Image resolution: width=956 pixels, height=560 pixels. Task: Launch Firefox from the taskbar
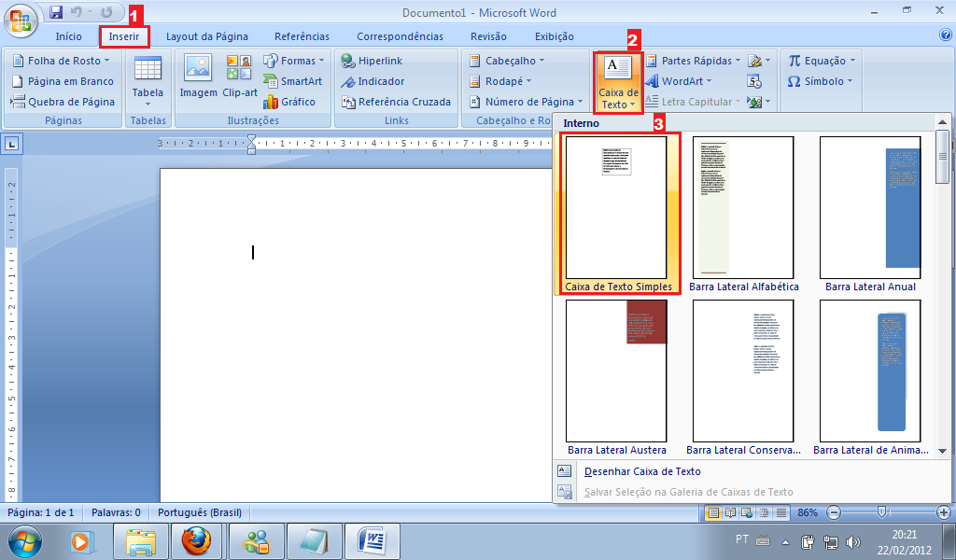(196, 541)
